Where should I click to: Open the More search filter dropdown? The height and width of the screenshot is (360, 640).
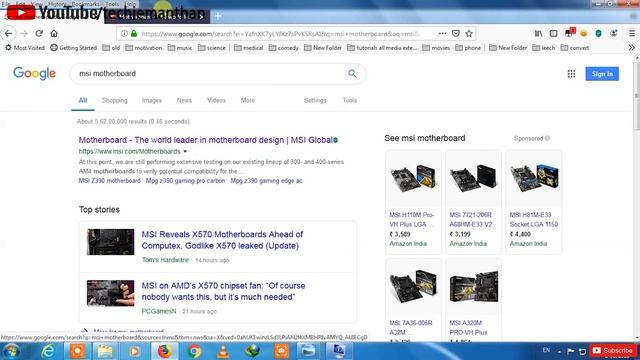247,100
